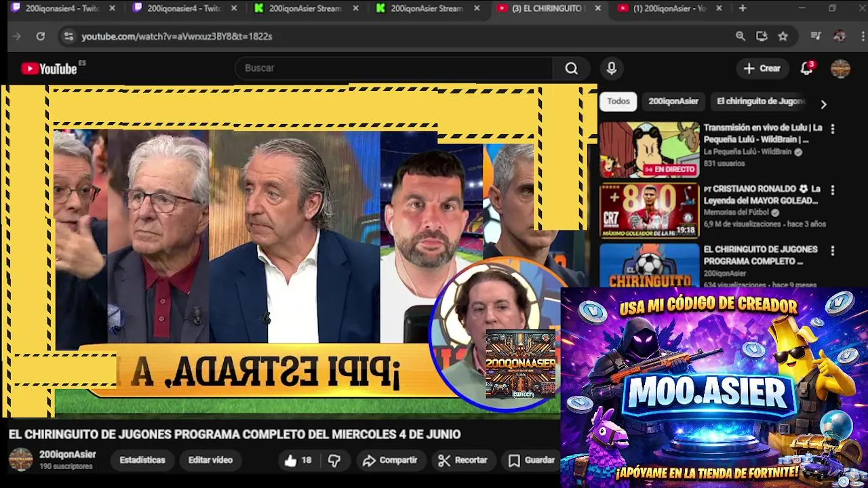Dislike the video with thumbs down
The height and width of the screenshot is (488, 868).
click(334, 460)
